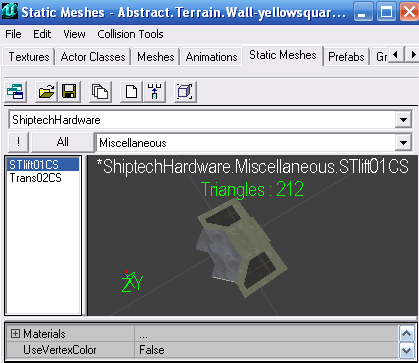419x363 pixels.
Task: Switch to the Animations tab
Action: 211,57
